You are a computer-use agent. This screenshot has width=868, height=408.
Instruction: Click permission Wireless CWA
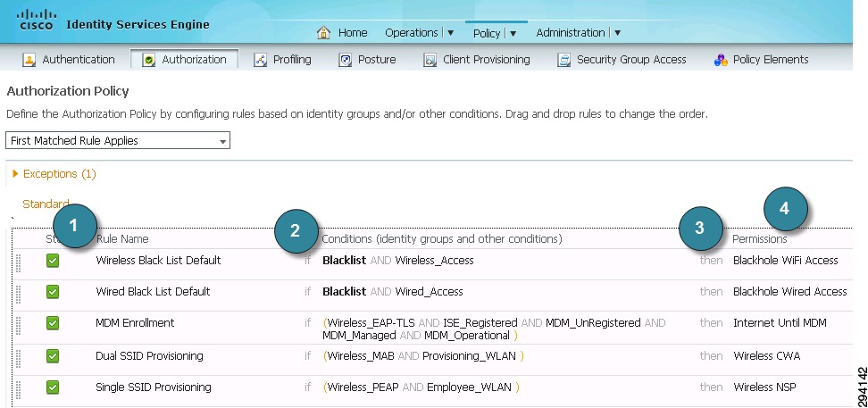pos(767,356)
